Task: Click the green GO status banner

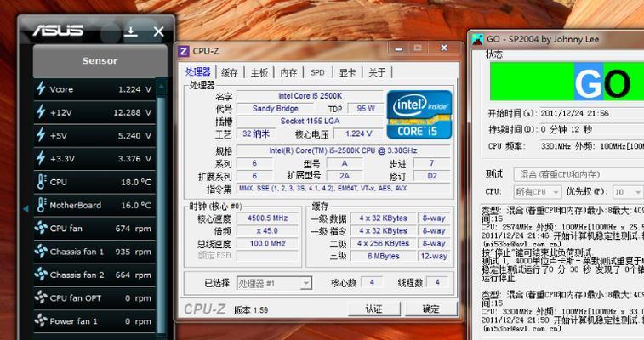Action: [x=567, y=82]
